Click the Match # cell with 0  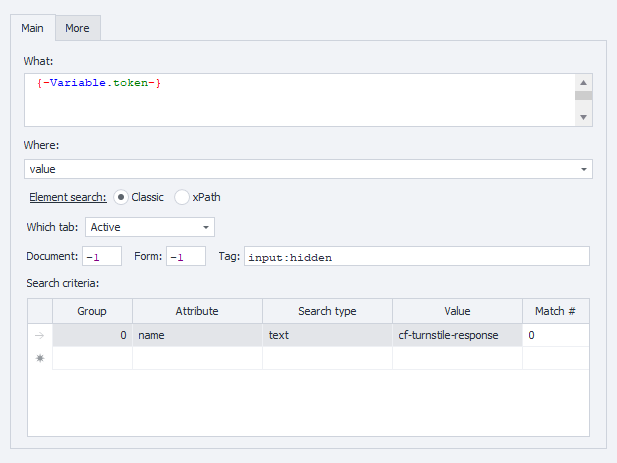tap(555, 336)
